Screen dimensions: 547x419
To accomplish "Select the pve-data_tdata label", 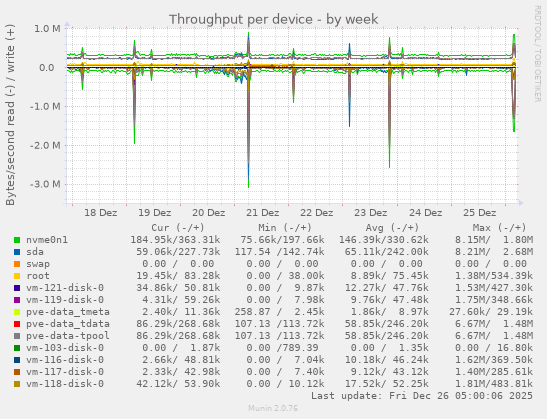I will (68, 324).
